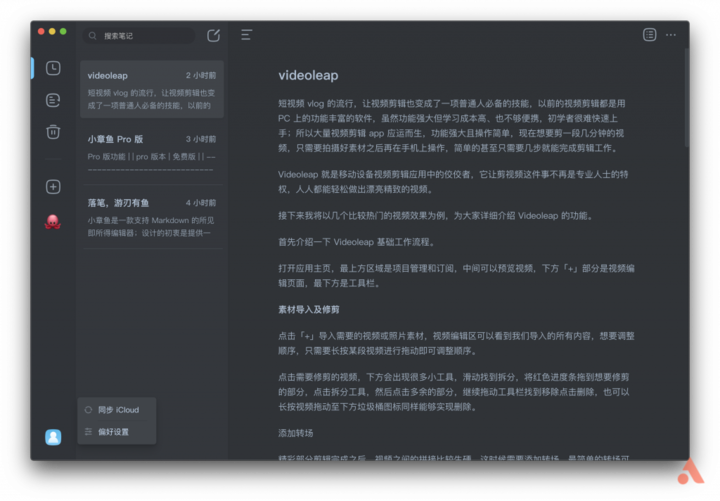Click the 2 小时前 timestamp

(x=201, y=75)
